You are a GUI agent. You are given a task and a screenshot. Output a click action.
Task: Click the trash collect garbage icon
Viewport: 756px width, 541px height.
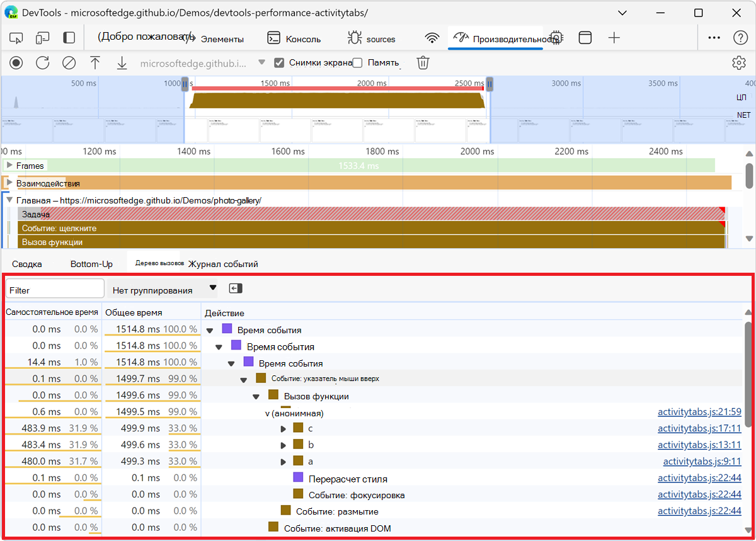[423, 62]
